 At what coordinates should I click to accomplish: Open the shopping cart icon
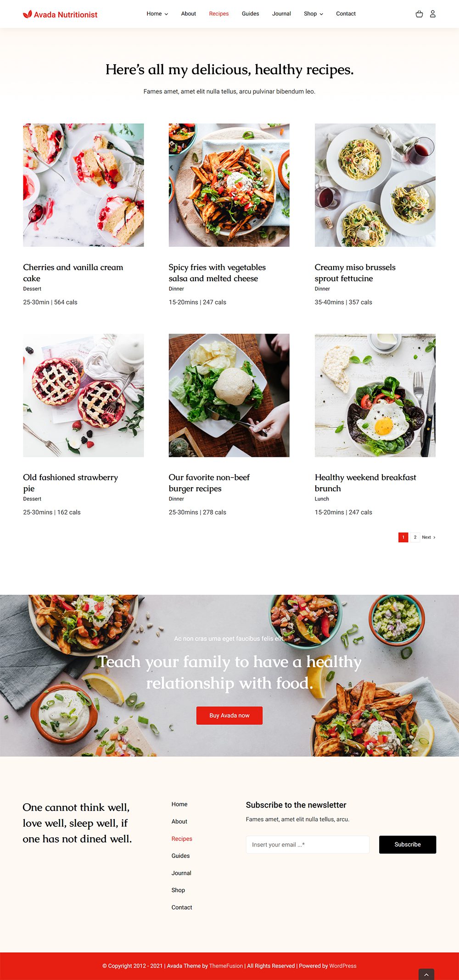point(419,14)
